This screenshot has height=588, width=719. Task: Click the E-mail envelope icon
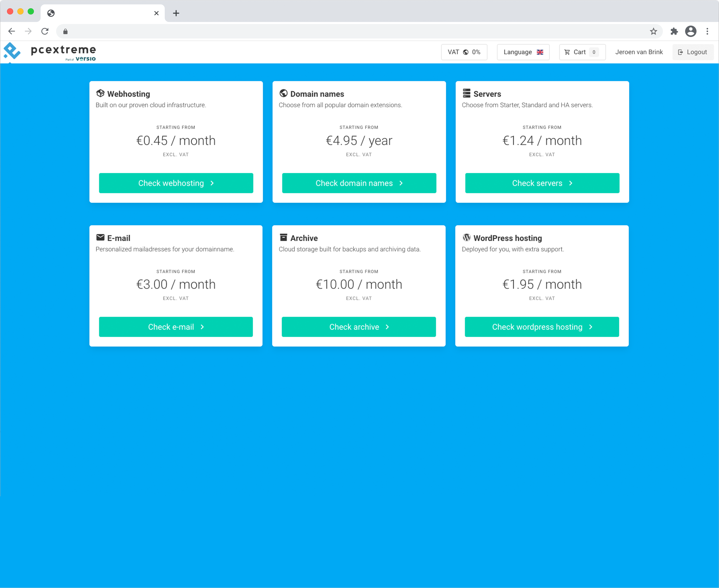(100, 238)
